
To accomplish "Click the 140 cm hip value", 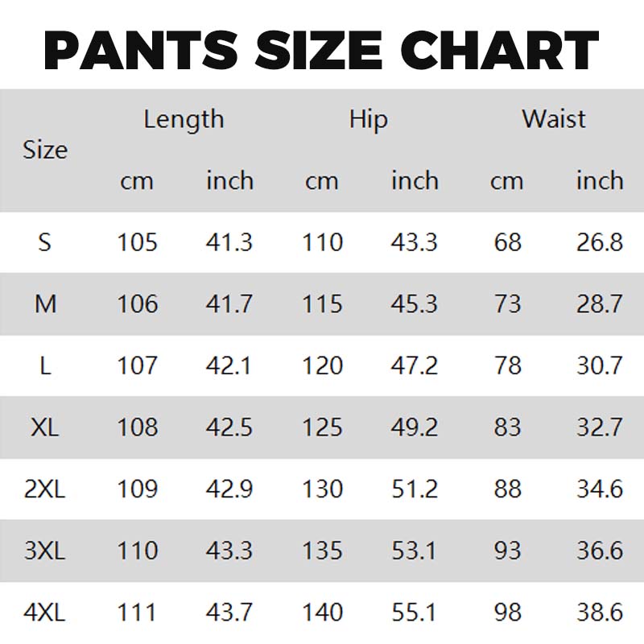I will click(322, 613).
